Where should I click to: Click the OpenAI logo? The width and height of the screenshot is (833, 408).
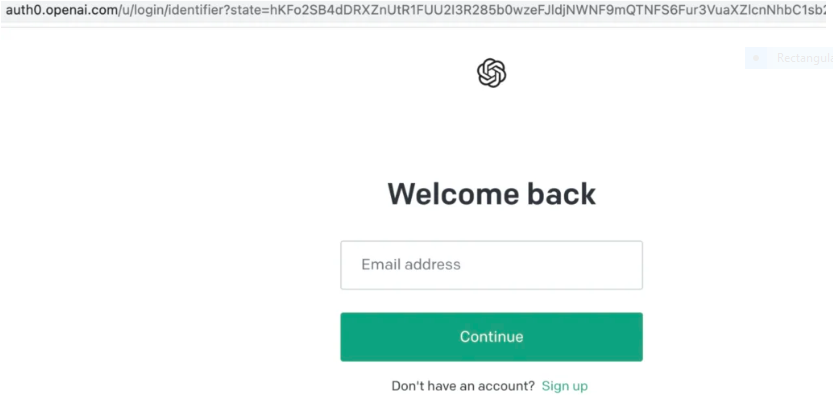tap(491, 73)
